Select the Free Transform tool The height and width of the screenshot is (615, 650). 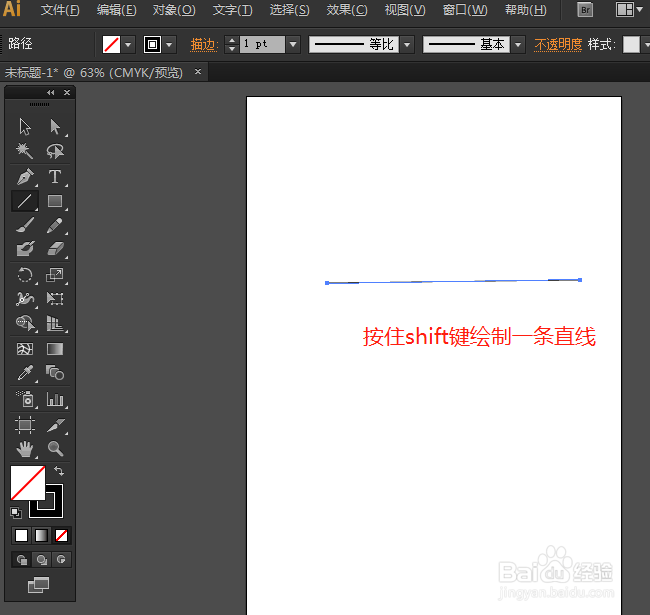coord(55,299)
